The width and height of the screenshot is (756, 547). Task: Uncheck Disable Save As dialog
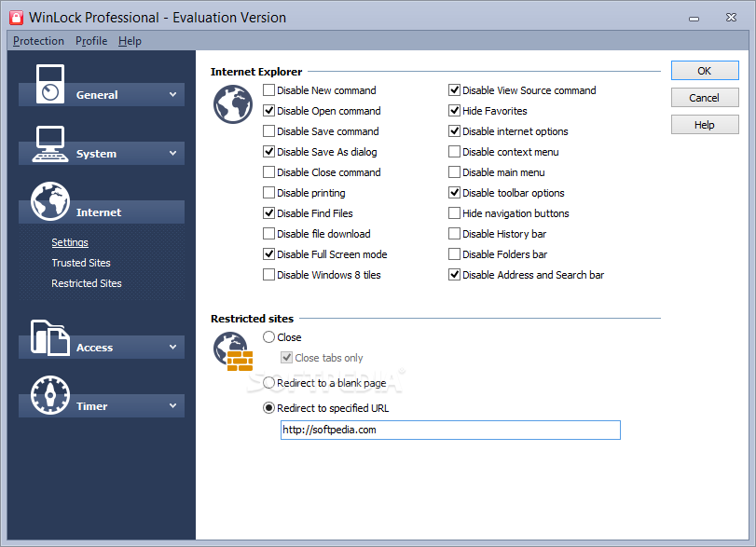tap(269, 152)
